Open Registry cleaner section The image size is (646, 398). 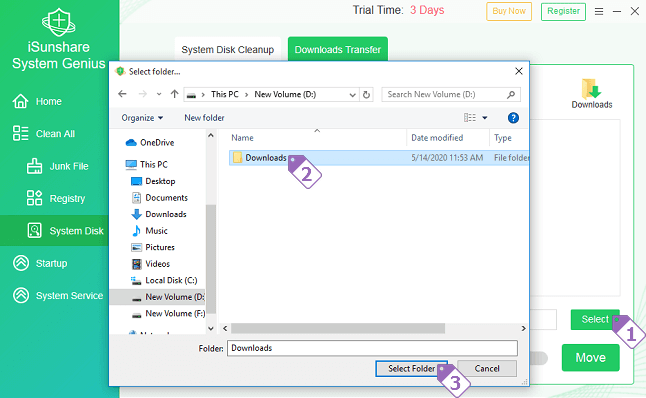point(67,199)
